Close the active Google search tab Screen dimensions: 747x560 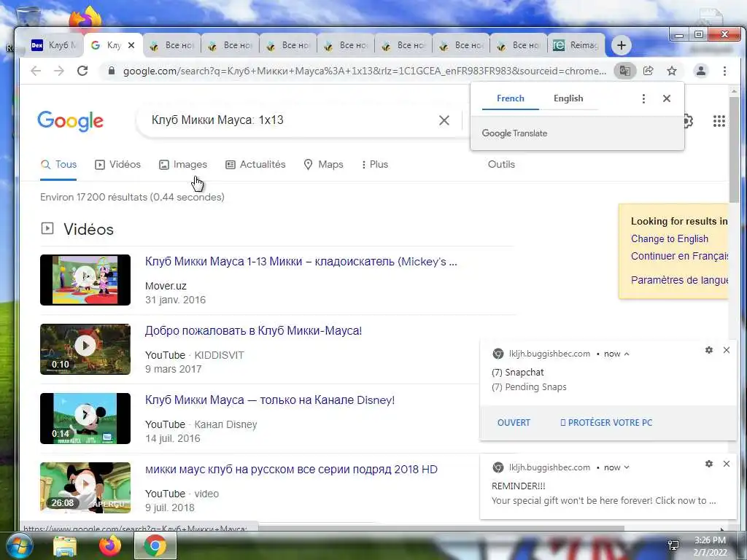(131, 45)
